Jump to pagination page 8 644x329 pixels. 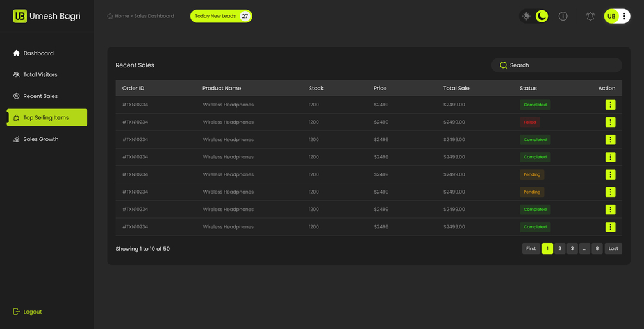coord(597,248)
